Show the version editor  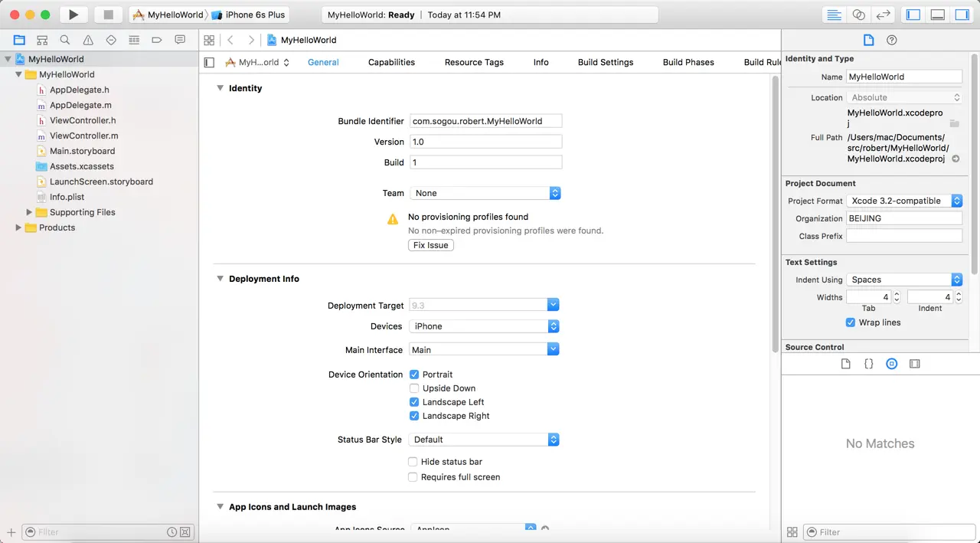point(883,15)
